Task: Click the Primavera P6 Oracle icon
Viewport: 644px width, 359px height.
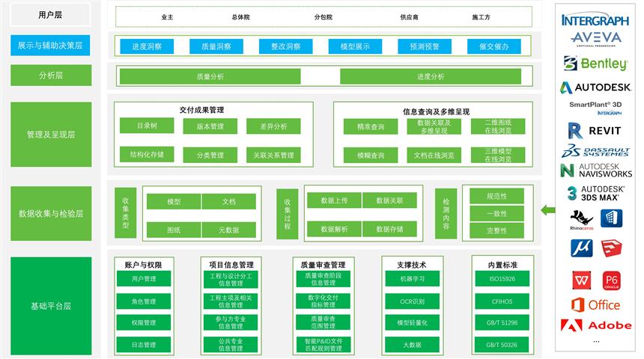Action: point(611,280)
